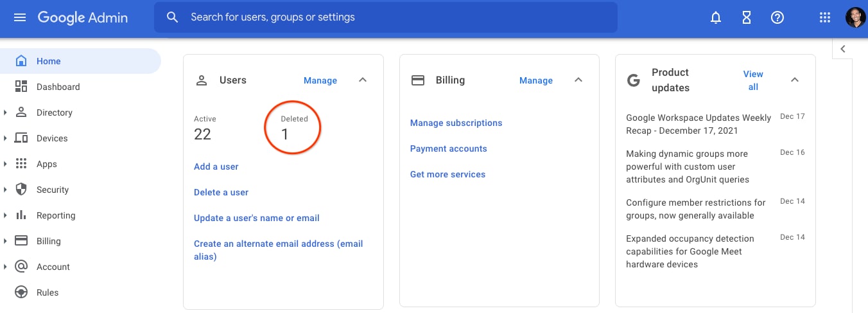Expand the sidebar Billing tree arrow
Viewport: 868px width, 313px height.
tap(5, 241)
